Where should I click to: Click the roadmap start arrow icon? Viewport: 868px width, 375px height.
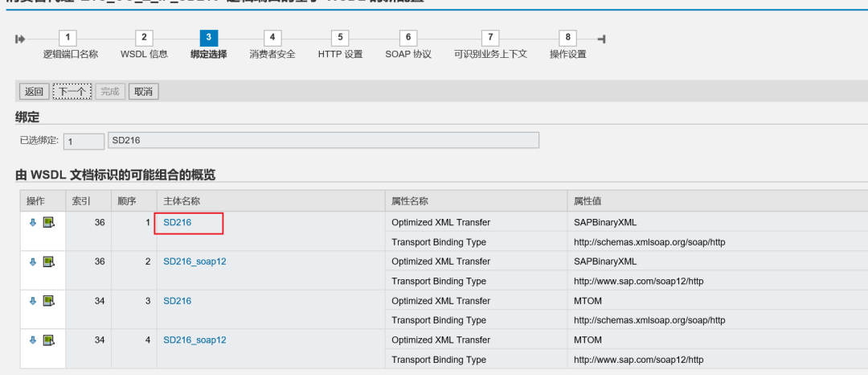tap(20, 39)
